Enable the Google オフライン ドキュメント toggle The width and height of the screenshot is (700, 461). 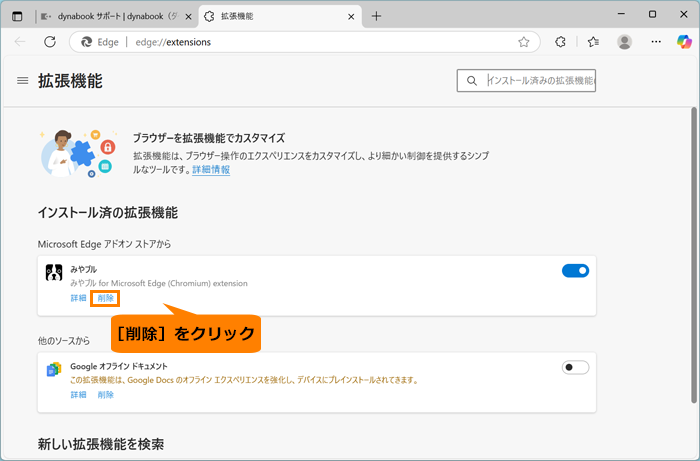[575, 367]
